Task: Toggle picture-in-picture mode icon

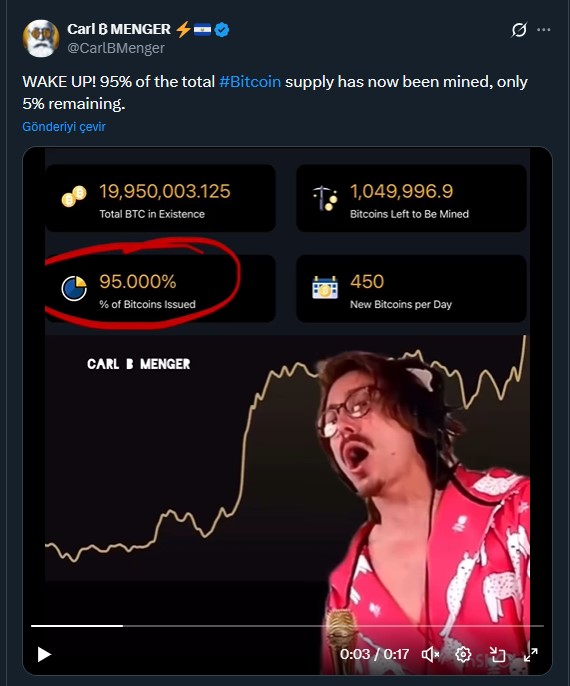Action: [x=497, y=654]
